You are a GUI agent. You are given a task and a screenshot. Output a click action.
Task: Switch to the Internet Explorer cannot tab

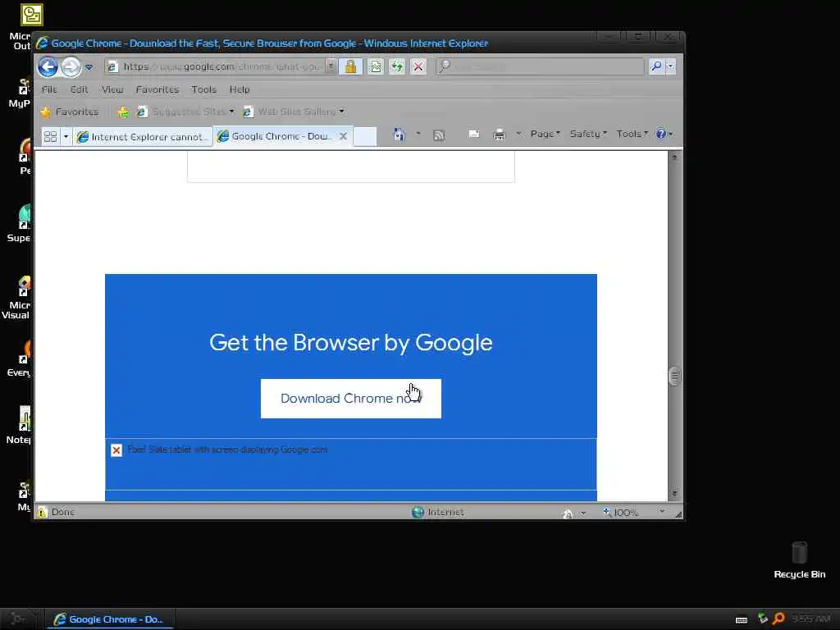[143, 137]
